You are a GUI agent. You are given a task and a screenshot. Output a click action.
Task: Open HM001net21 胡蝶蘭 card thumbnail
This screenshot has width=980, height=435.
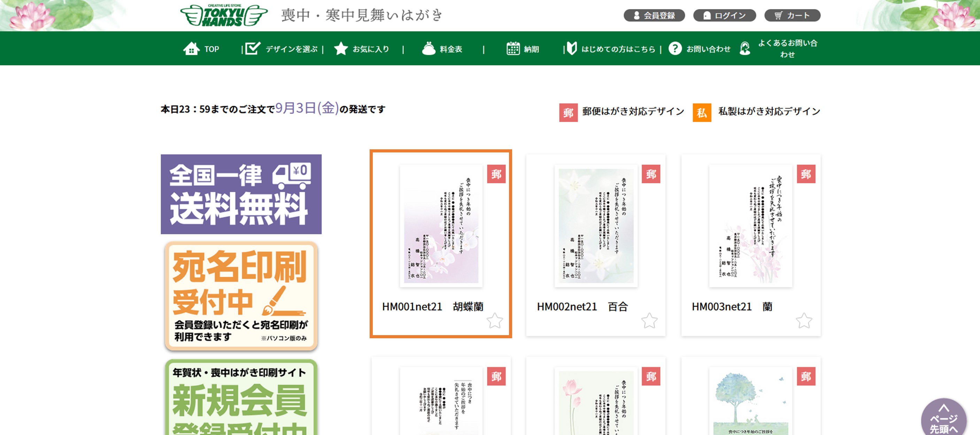click(441, 226)
